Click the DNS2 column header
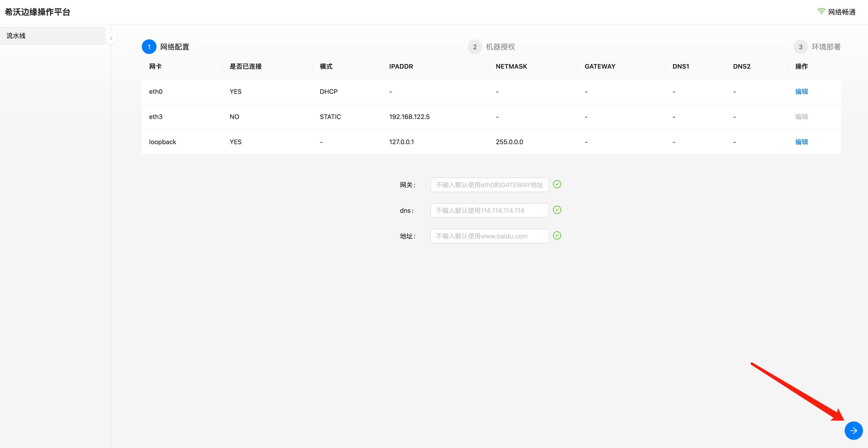This screenshot has width=868, height=448. pyautogui.click(x=742, y=66)
